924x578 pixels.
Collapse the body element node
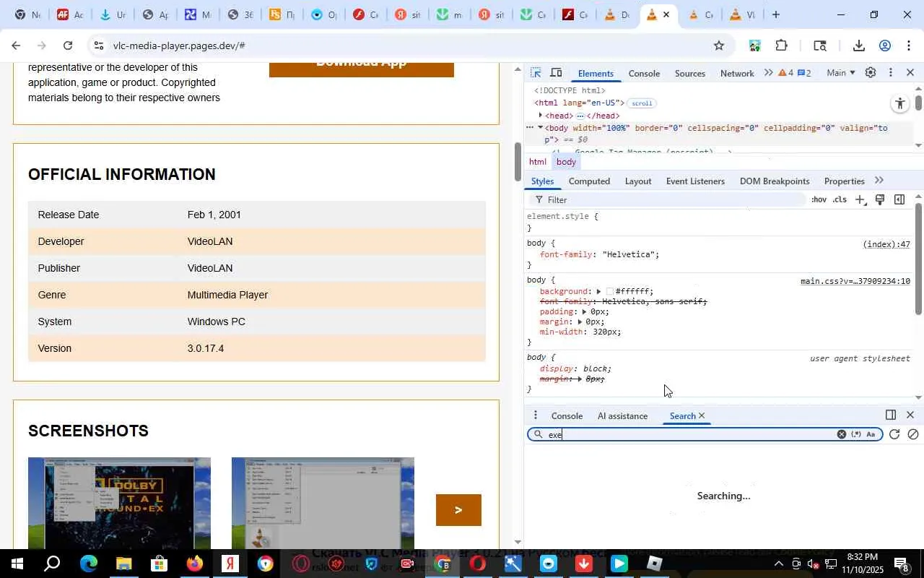point(540,128)
